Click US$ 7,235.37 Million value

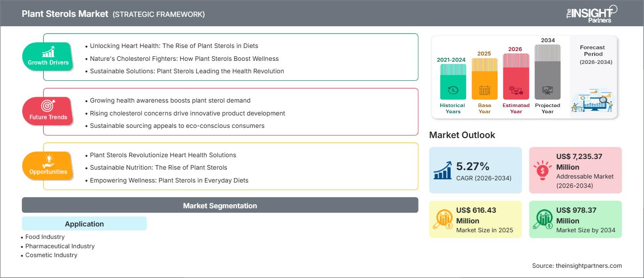[580, 162]
